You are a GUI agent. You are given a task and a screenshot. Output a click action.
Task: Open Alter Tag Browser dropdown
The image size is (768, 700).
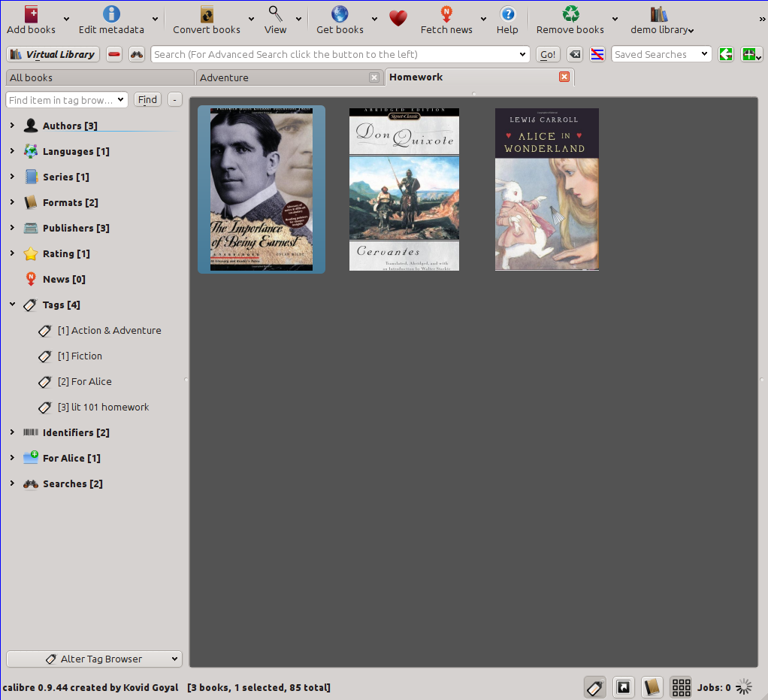pyautogui.click(x=95, y=659)
